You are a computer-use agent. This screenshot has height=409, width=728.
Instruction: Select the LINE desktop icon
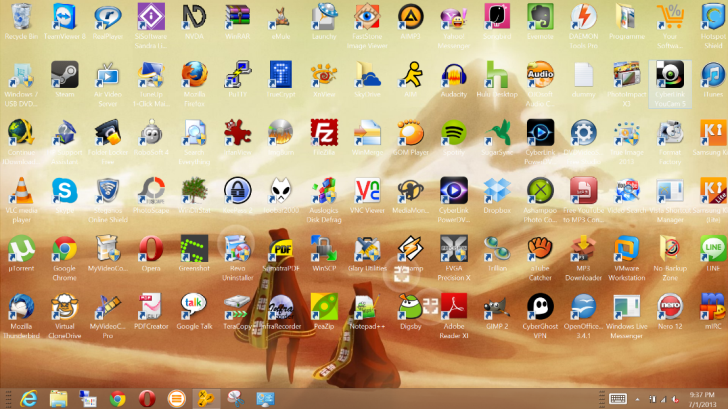tap(713, 249)
